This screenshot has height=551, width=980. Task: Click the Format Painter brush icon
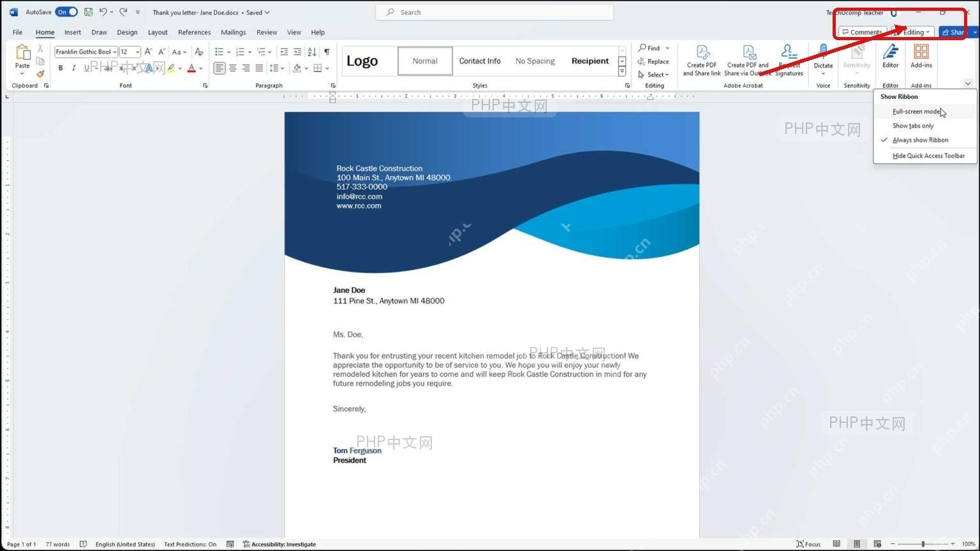pos(40,74)
